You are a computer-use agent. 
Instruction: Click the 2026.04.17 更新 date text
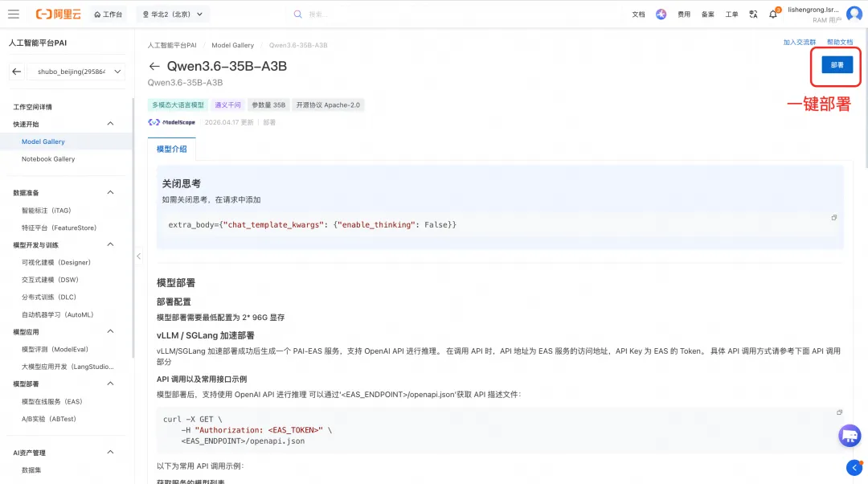(x=229, y=122)
